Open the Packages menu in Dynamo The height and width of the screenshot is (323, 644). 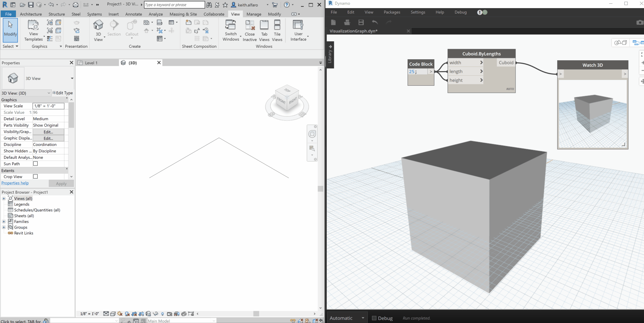[x=392, y=12]
